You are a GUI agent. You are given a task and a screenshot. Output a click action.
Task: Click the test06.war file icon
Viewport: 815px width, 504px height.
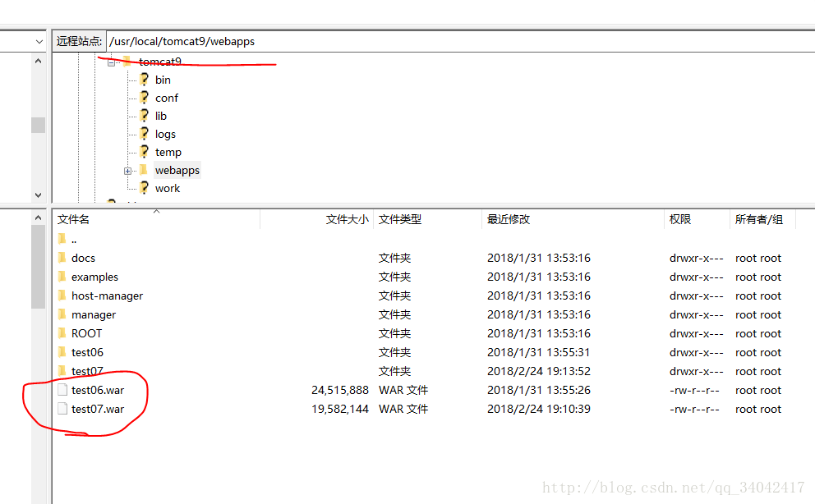[x=62, y=390]
